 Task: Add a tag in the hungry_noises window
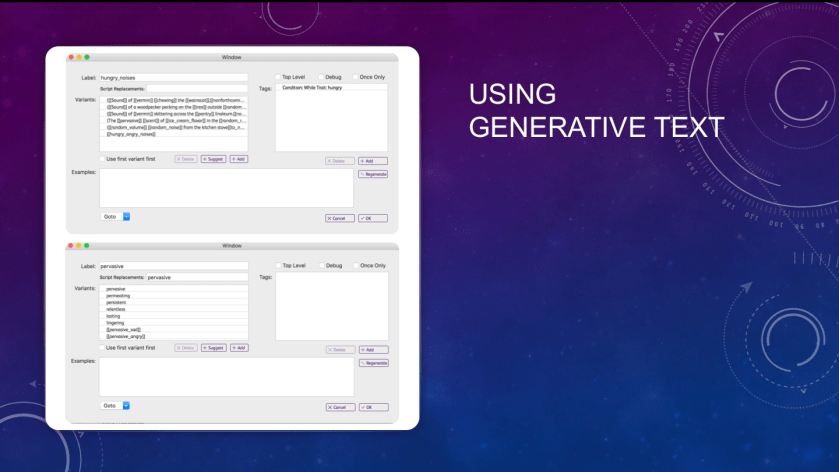pos(372,161)
